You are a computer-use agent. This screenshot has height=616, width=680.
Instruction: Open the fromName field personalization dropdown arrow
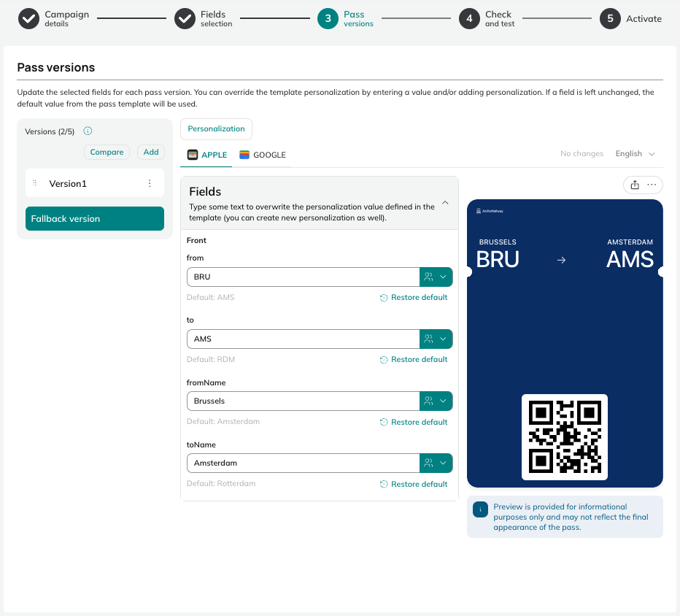[x=443, y=401]
